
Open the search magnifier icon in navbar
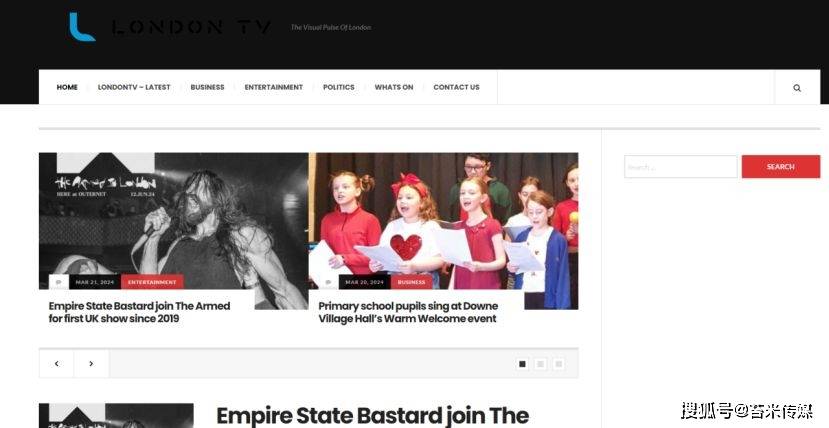(x=797, y=88)
